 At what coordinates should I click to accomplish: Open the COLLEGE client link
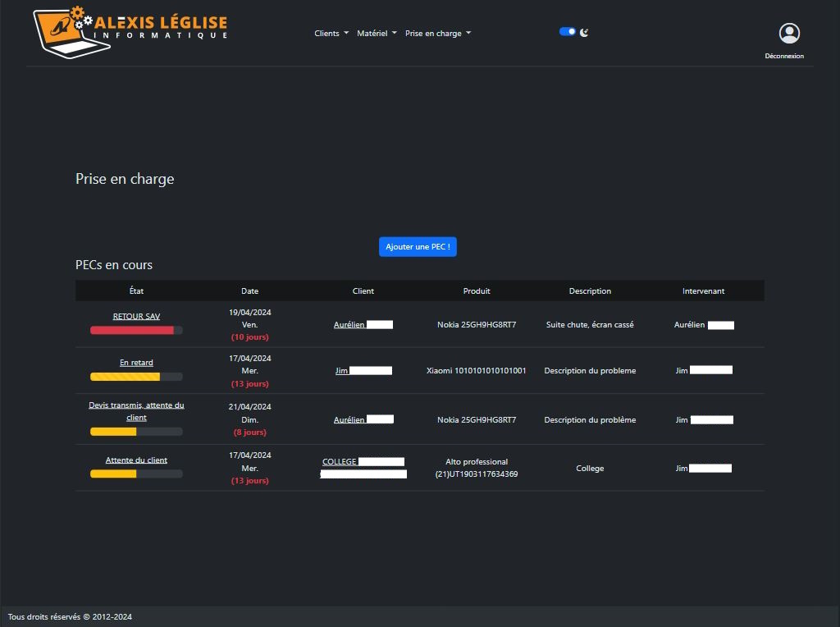[x=340, y=462]
